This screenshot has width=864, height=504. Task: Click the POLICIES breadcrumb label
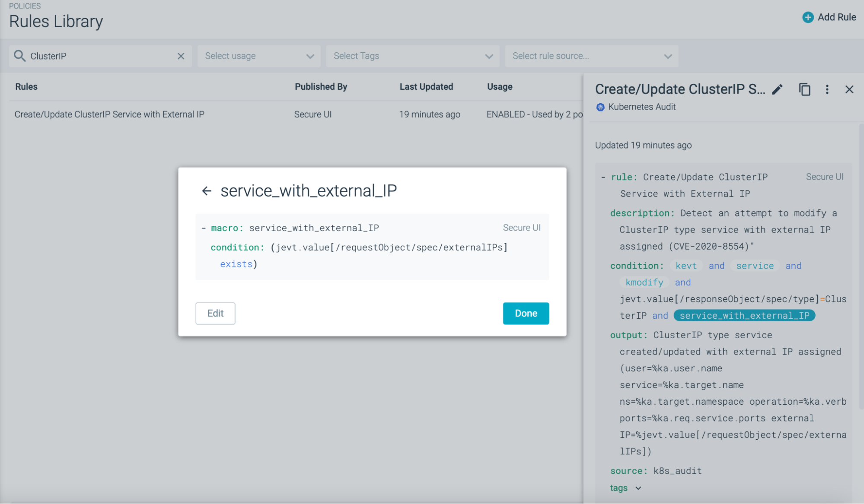click(x=25, y=6)
